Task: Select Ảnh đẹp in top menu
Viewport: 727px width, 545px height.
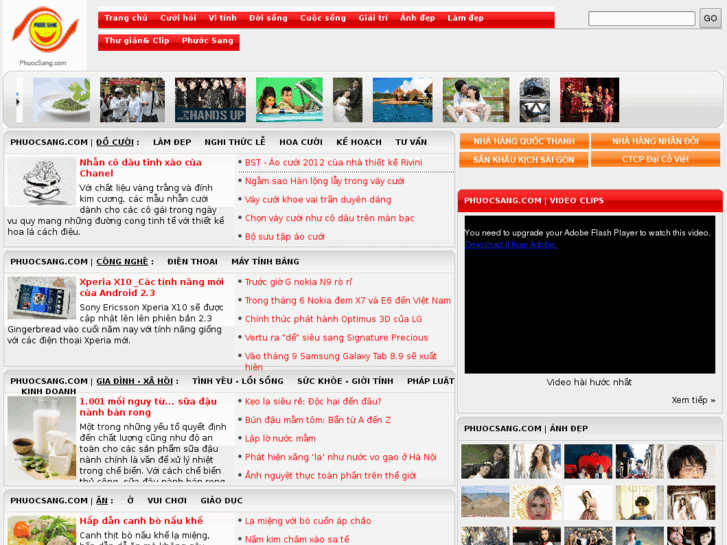Action: (x=417, y=18)
